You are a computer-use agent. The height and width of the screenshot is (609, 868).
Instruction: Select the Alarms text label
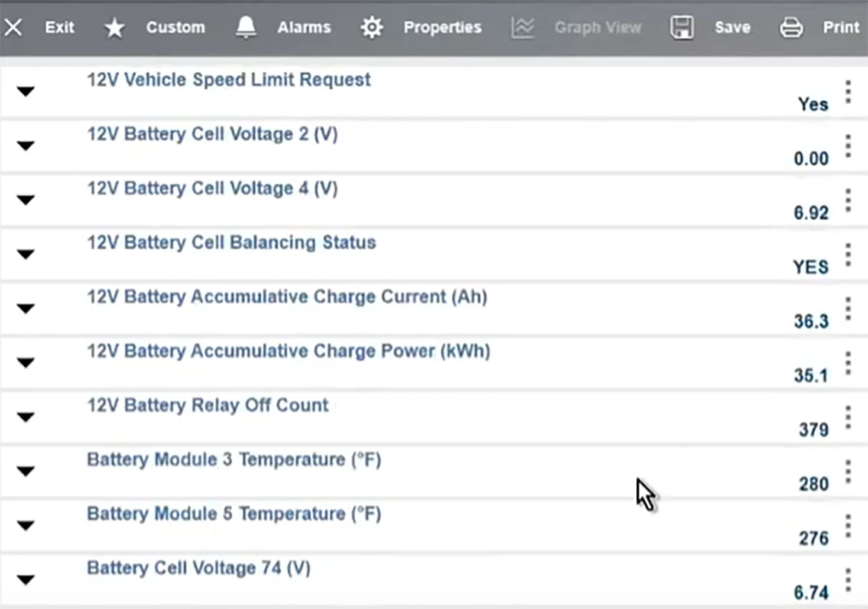pos(304,28)
